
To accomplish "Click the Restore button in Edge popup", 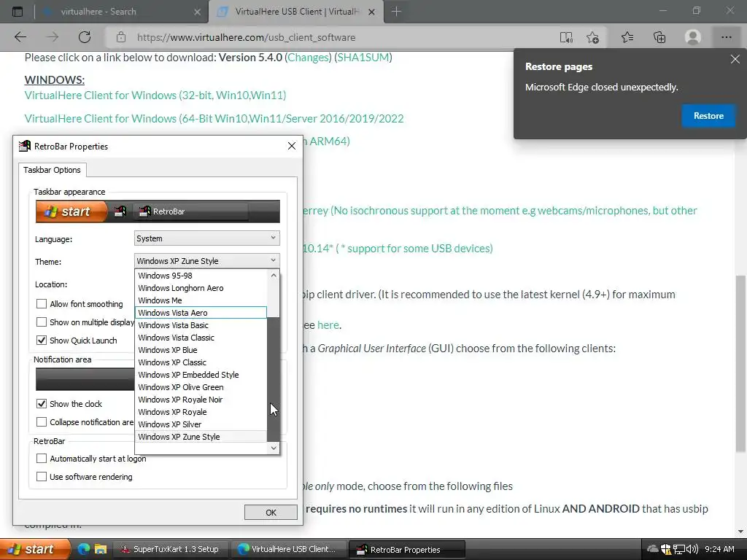I will click(x=708, y=116).
